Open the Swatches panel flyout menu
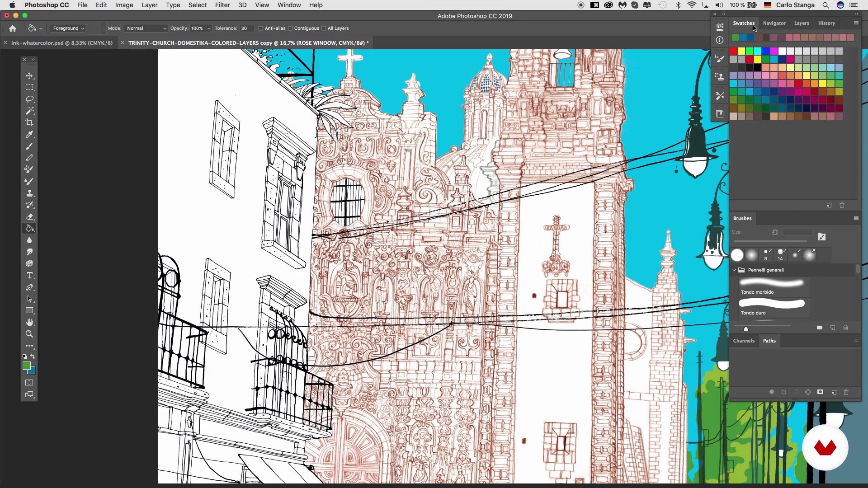 click(856, 23)
